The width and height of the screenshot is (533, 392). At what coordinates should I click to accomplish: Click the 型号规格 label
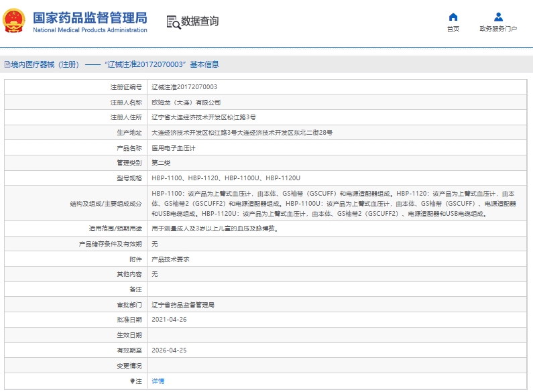(x=129, y=178)
